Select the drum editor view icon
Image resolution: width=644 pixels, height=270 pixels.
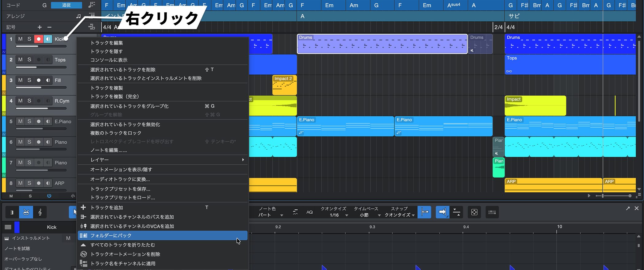pyautogui.click(x=26, y=212)
